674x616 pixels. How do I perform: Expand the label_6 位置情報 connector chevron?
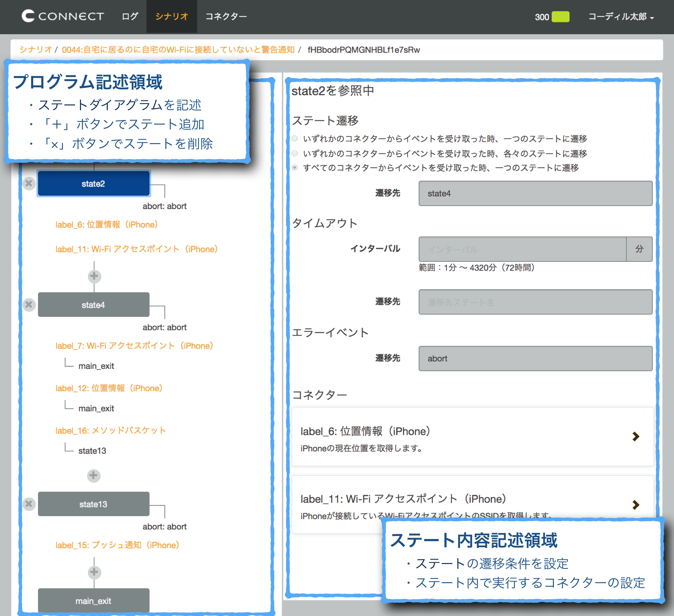636,436
